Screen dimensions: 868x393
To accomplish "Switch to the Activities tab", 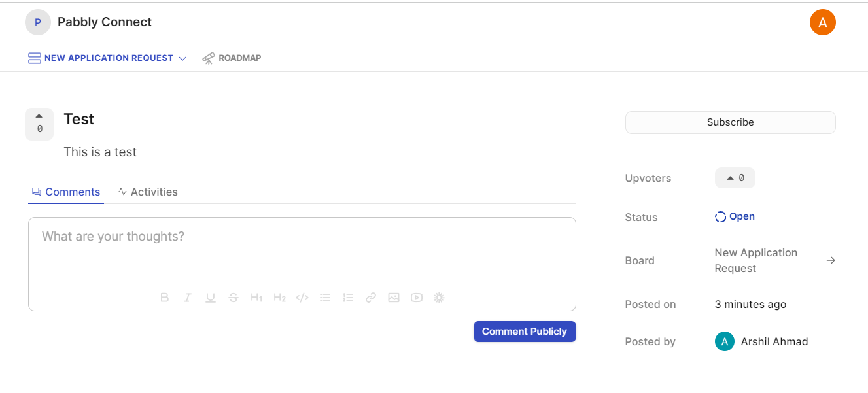I will 148,192.
